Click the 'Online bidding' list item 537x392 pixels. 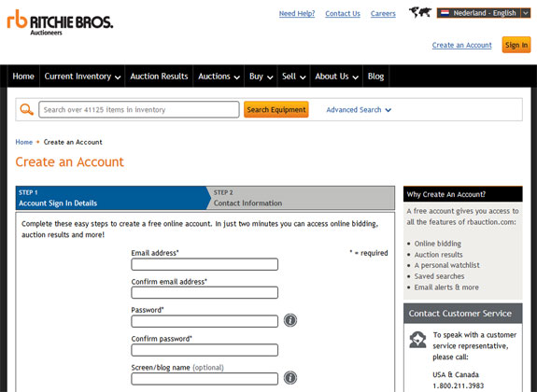click(438, 244)
